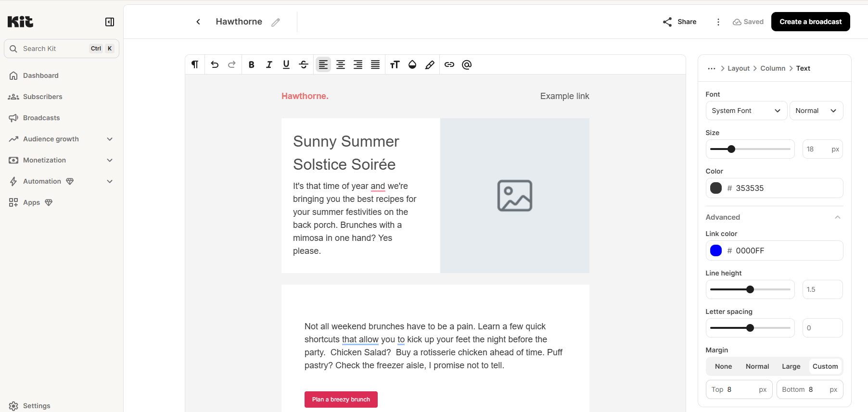Click the Saved status indicator
Screen dimensions: 868x412
[x=748, y=22]
